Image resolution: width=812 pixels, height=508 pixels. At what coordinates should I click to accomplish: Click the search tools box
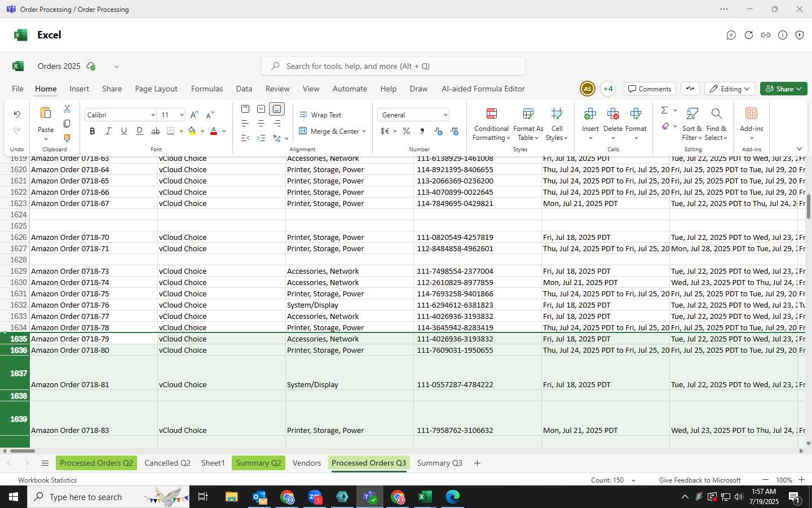393,66
